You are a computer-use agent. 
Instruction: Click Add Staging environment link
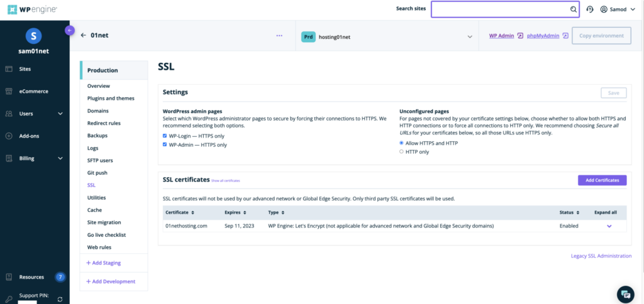(x=104, y=263)
